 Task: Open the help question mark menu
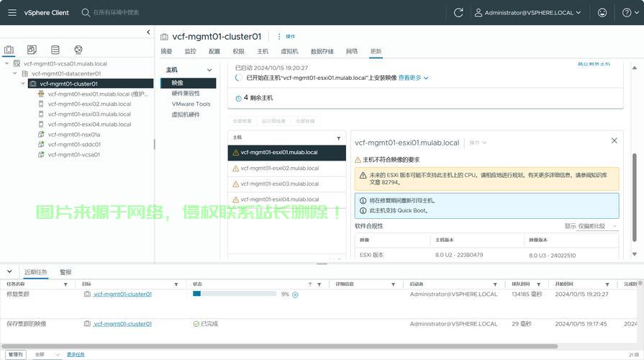click(630, 13)
